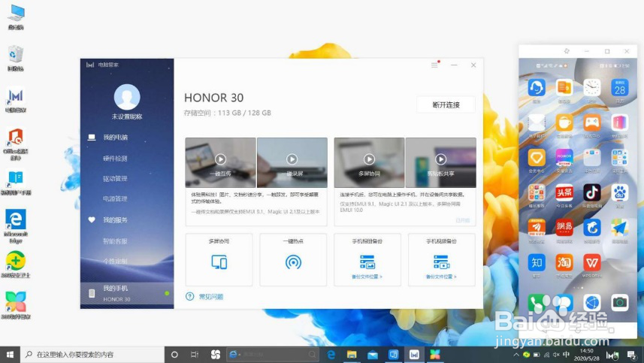Image resolution: width=644 pixels, height=363 pixels.
Task: Select 智能客服 in the sidebar
Action: [115, 241]
